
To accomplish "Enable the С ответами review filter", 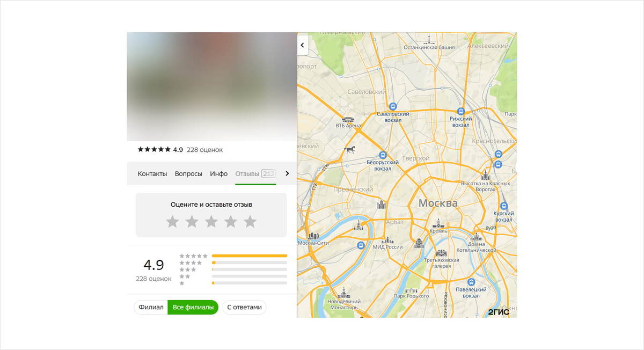I will point(245,307).
